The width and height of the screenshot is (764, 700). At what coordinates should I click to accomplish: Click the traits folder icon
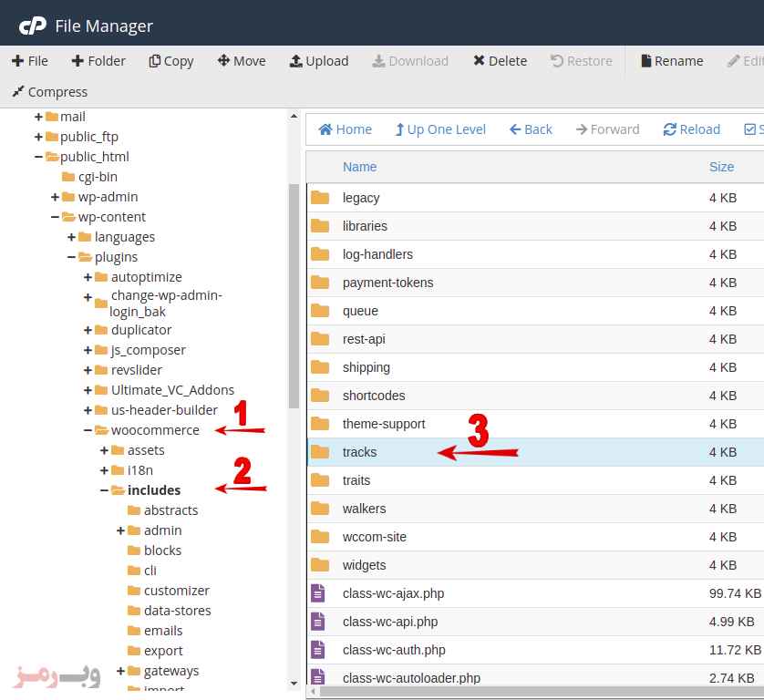pos(320,479)
